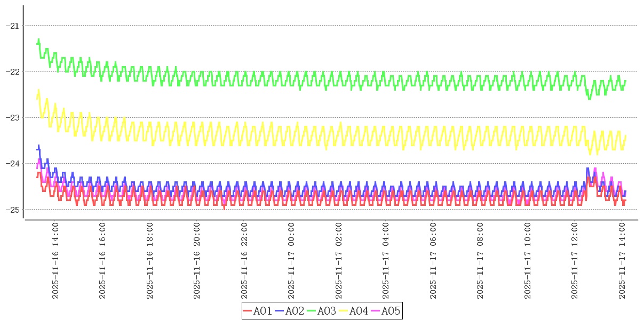
Task: Click the green A03 legend line swatch
Action: pyautogui.click(x=312, y=311)
